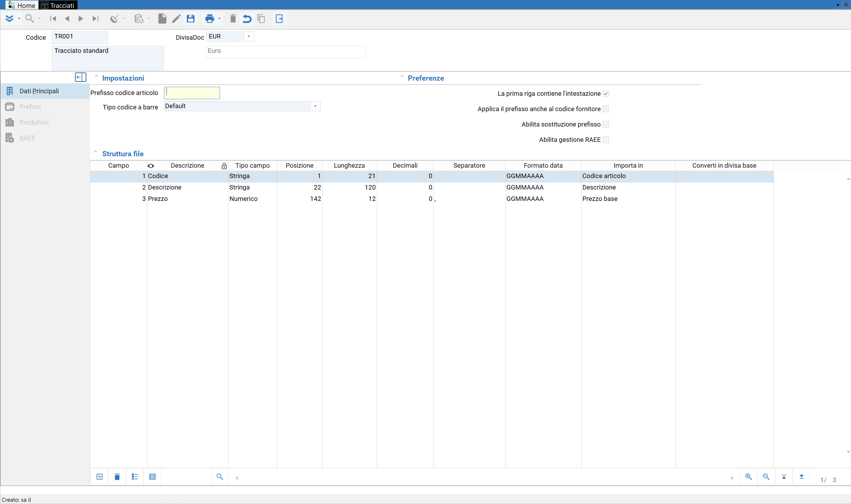Click the lock icon in grid header
The image size is (851, 504).
click(x=224, y=166)
